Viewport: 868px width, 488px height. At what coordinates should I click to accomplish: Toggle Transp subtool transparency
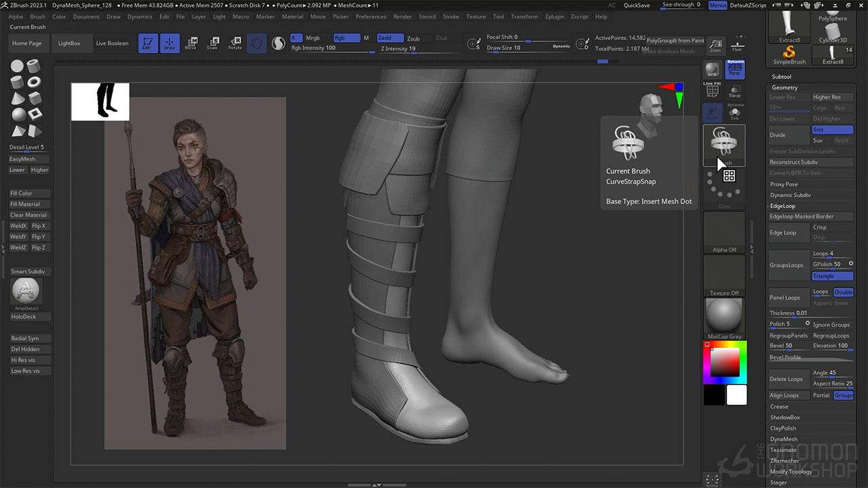point(734,91)
